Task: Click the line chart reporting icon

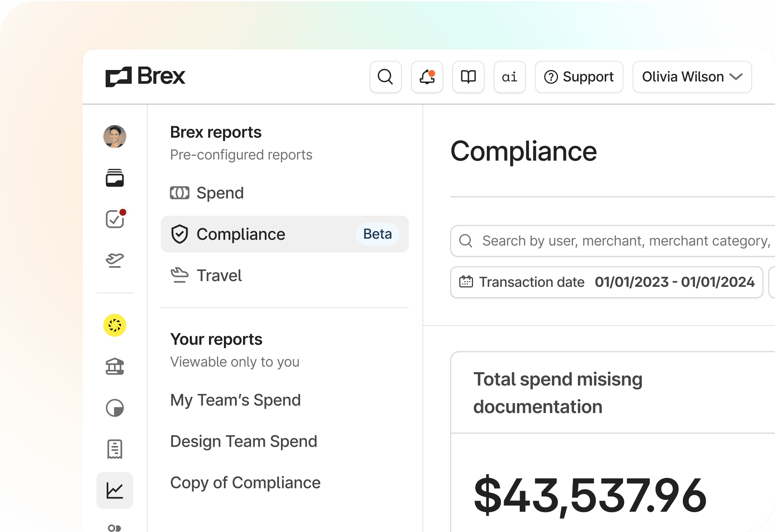Action: click(x=114, y=491)
